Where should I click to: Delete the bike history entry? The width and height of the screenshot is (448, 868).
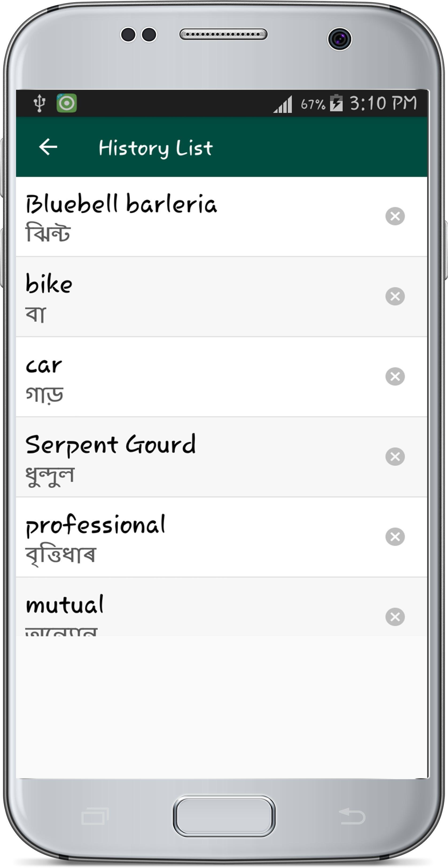pyautogui.click(x=395, y=296)
